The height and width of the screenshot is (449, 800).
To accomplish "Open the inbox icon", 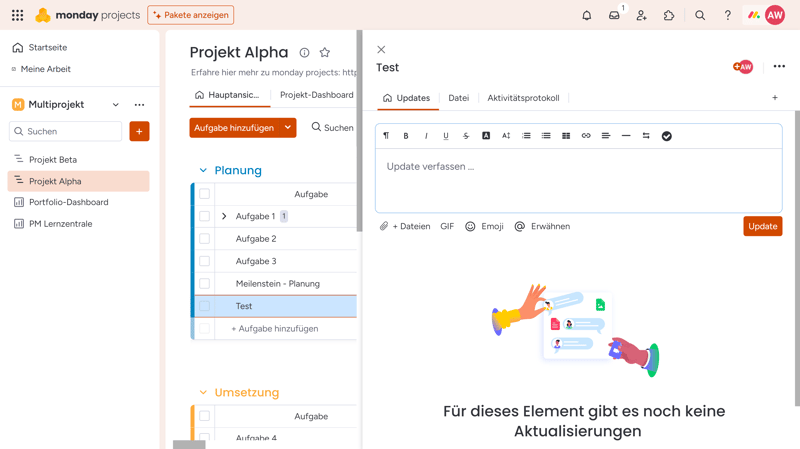I will [614, 15].
